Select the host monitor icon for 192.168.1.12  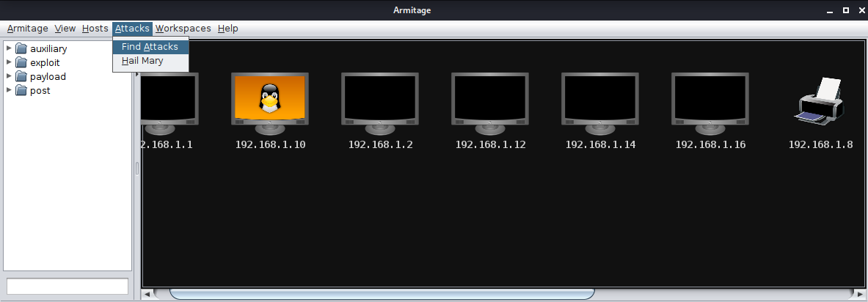[490, 103]
